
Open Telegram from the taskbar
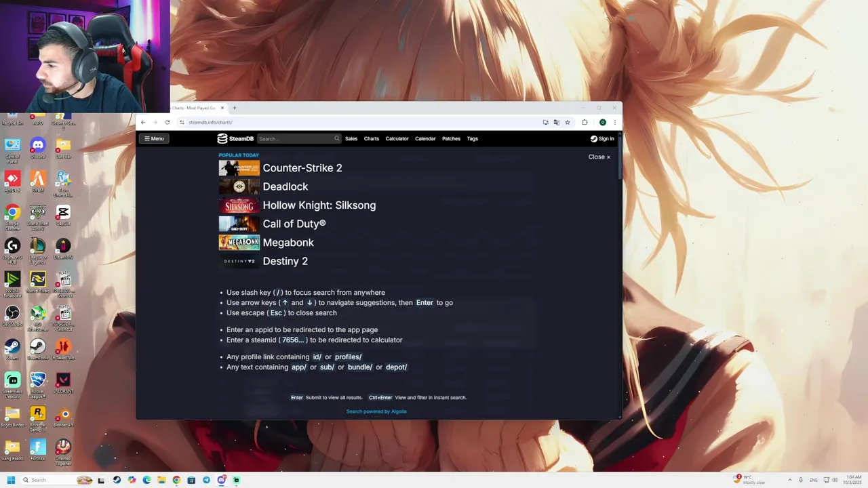[206, 480]
